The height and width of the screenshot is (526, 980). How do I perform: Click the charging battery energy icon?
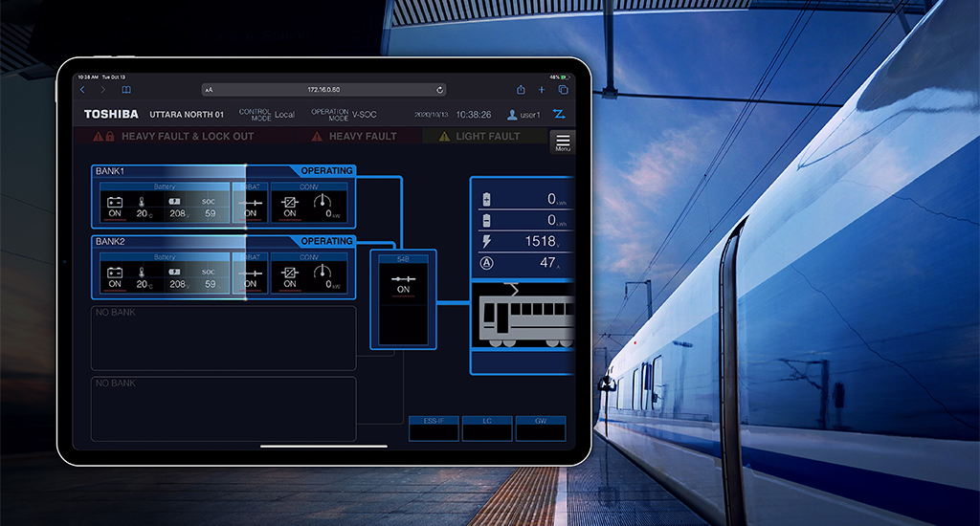pos(487,199)
